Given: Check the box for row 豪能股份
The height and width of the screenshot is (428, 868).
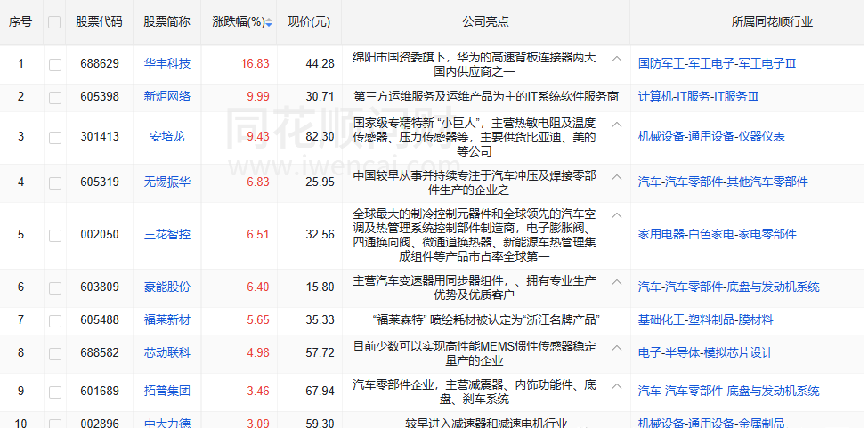Looking at the screenshot, I should [x=55, y=287].
